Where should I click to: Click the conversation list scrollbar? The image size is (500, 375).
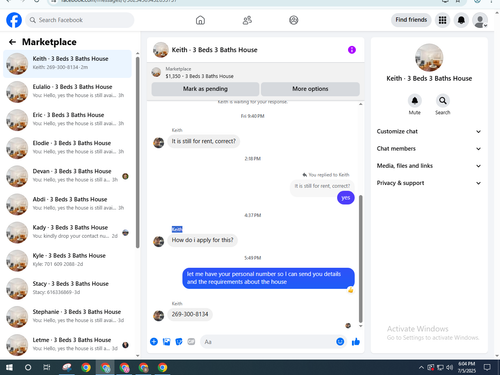click(138, 152)
